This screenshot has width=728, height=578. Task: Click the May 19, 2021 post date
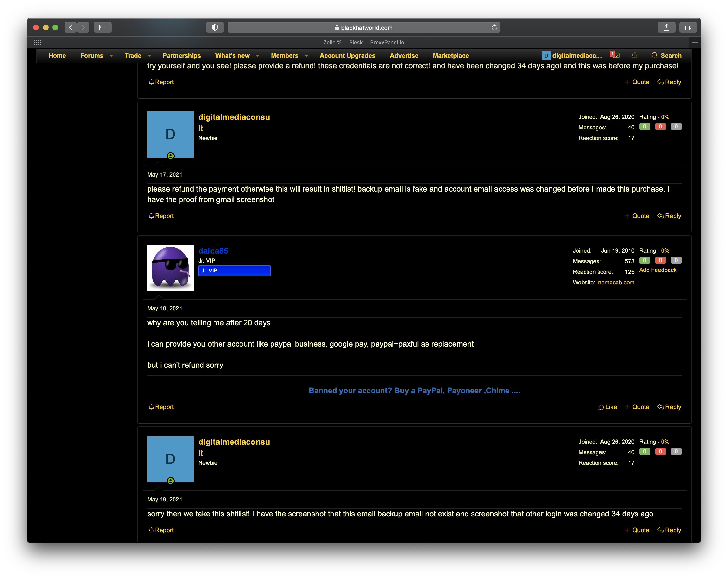(164, 499)
